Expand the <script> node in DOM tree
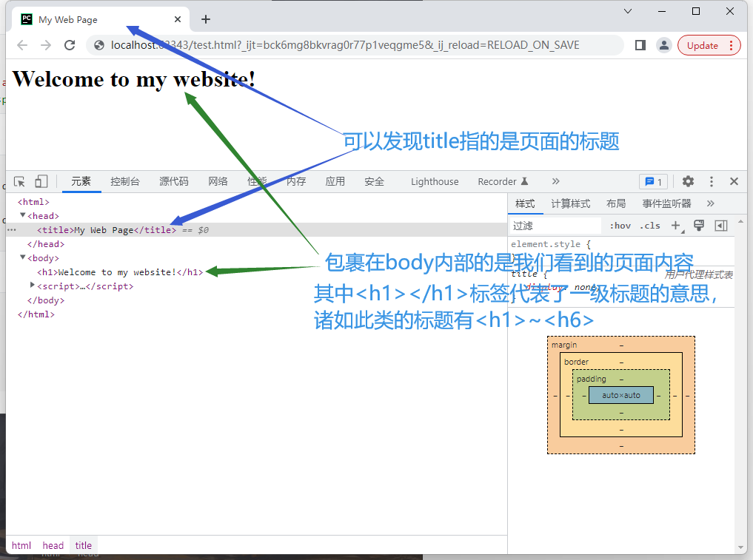 click(32, 286)
